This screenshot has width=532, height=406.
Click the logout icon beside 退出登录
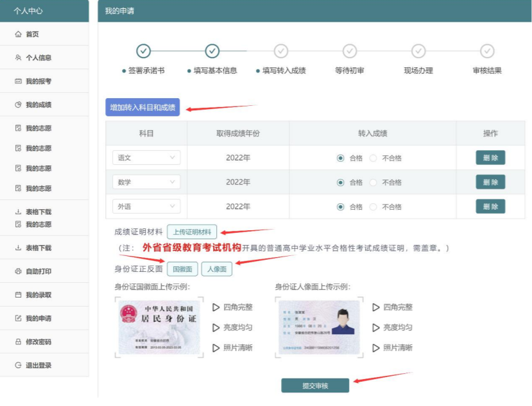click(18, 365)
